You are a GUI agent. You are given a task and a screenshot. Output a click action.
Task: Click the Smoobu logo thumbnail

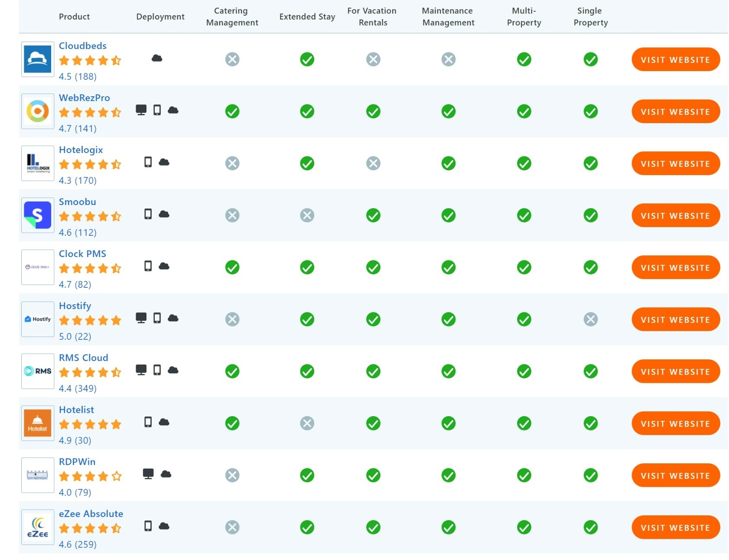click(38, 215)
